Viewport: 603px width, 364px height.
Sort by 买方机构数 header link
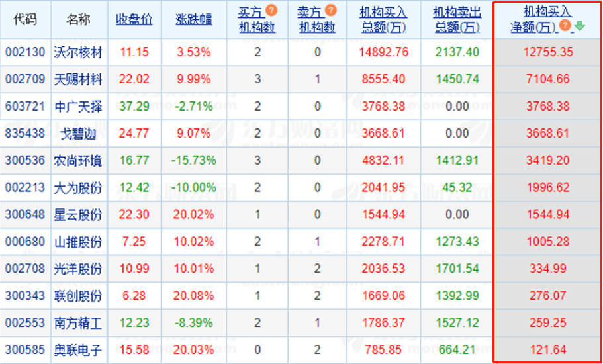coord(257,19)
